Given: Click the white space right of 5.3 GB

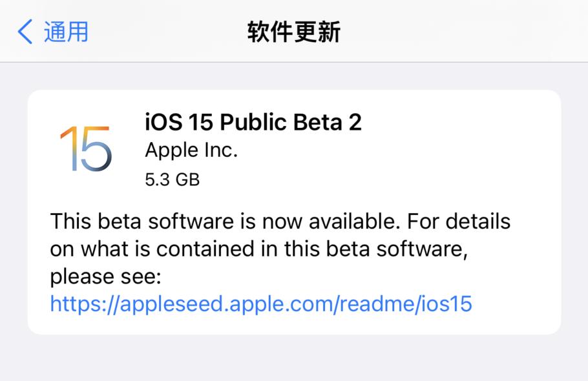Looking at the screenshot, I should pyautogui.click(x=362, y=179).
